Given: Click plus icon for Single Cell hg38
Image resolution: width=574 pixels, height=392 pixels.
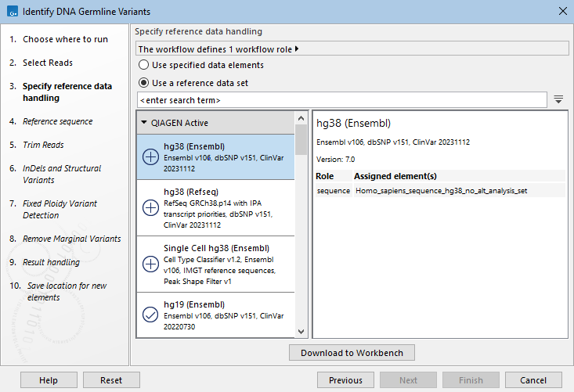Looking at the screenshot, I should point(150,264).
